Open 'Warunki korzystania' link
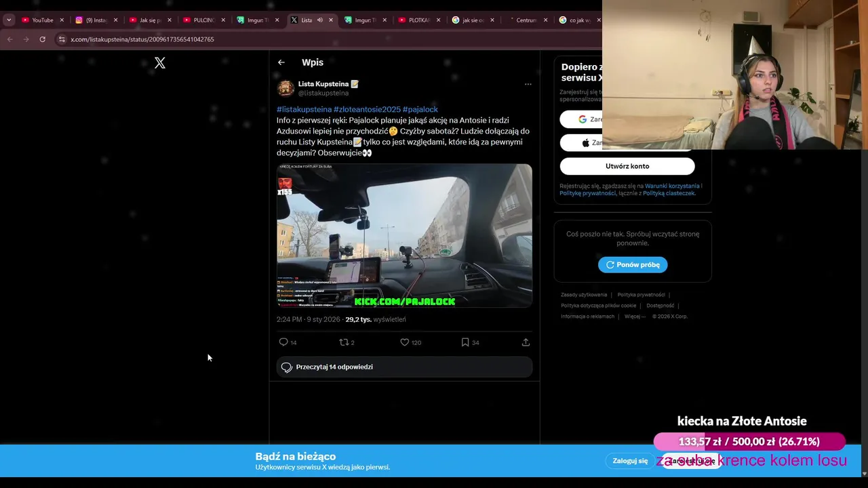 tap(672, 186)
